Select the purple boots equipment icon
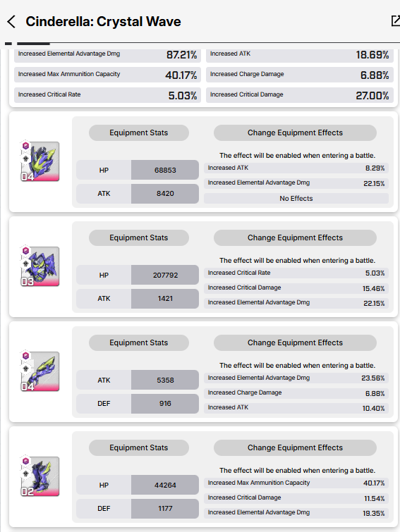The image size is (400, 532). (40, 476)
